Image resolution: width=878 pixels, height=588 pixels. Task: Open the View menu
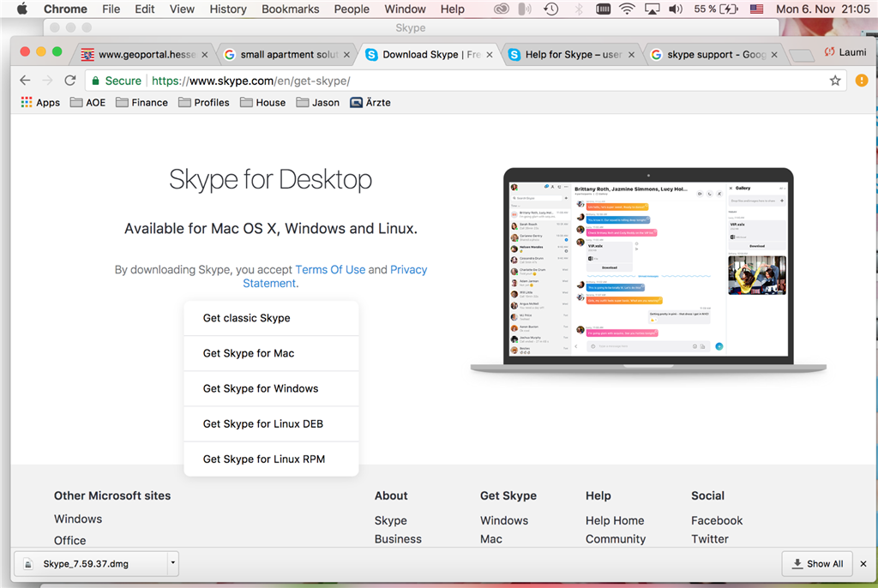coord(182,9)
